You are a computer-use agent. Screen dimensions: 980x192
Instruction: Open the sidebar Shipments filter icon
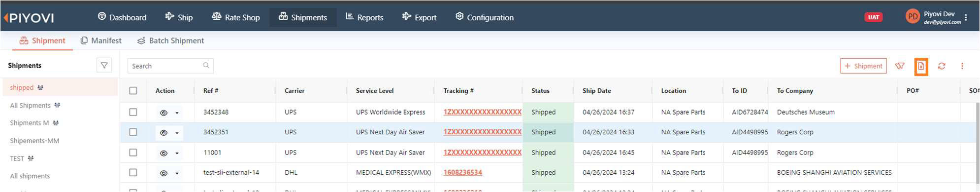pyautogui.click(x=104, y=65)
